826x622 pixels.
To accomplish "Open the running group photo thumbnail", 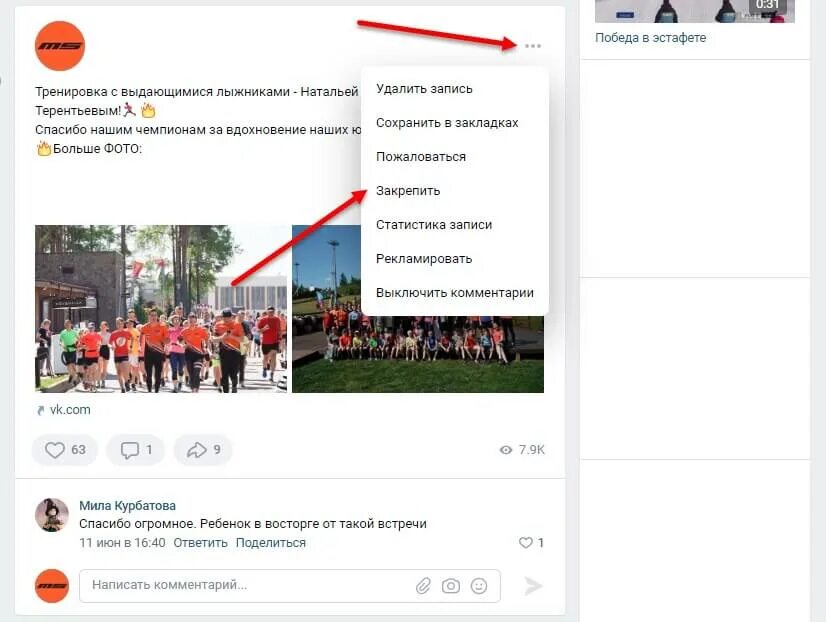I will 161,309.
